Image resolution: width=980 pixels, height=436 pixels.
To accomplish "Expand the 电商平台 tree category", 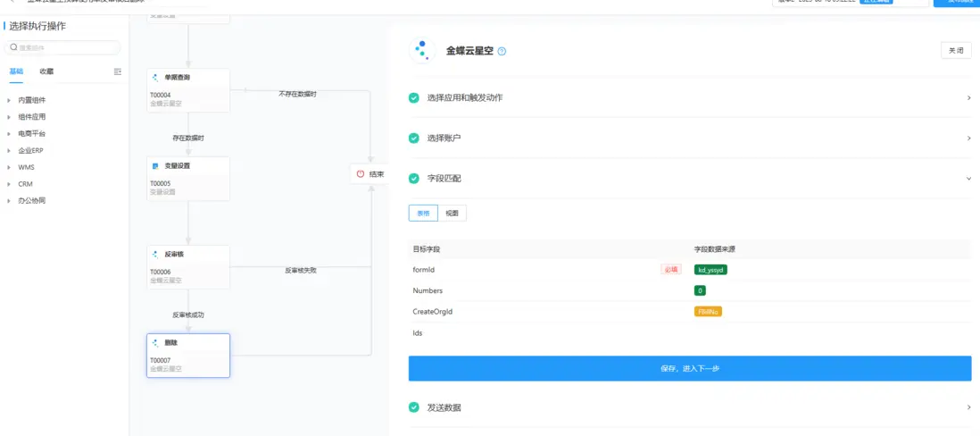I will click(9, 134).
